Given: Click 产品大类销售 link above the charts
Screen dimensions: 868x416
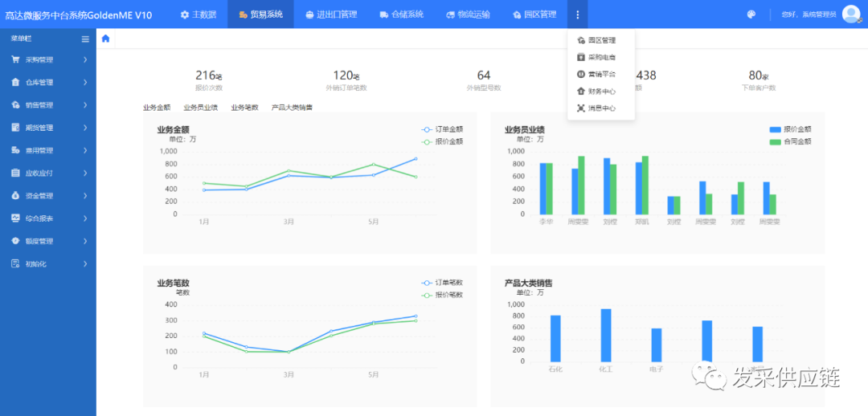Looking at the screenshot, I should point(292,108).
